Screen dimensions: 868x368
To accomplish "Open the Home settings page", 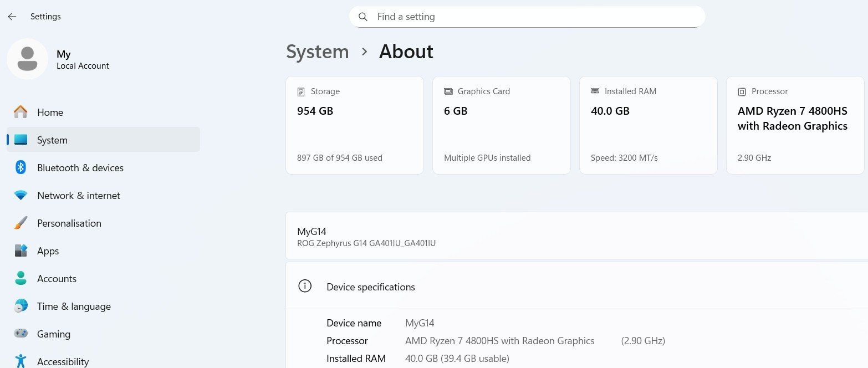I will (103, 112).
